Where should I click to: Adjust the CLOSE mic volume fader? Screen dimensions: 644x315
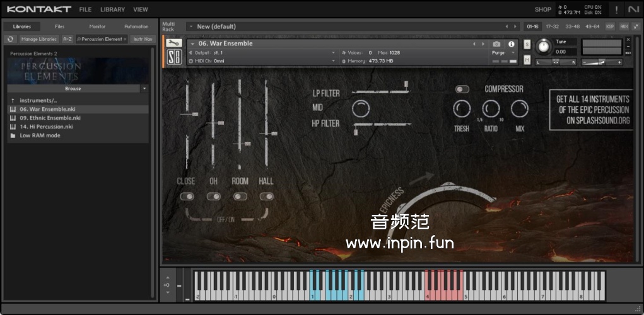click(x=195, y=114)
